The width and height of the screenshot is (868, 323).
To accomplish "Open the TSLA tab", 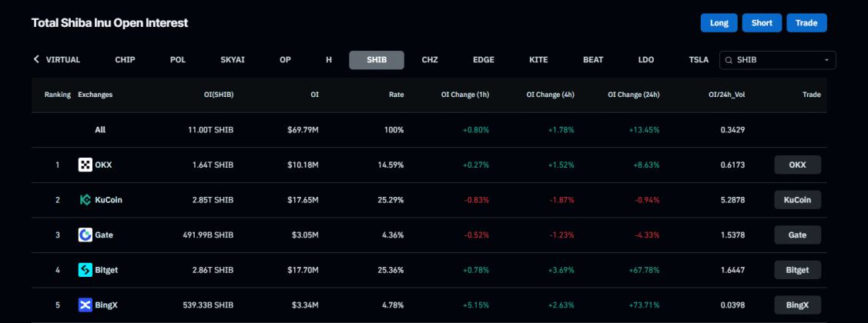I will pyautogui.click(x=699, y=60).
